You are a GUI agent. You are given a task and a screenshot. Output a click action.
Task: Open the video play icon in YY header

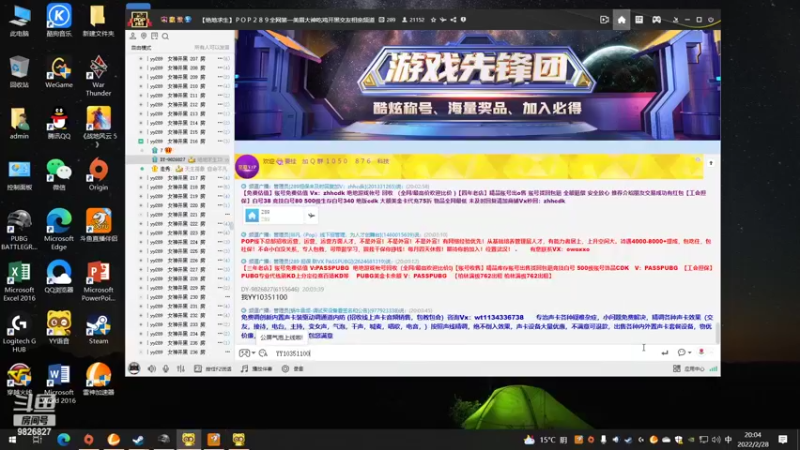coord(604,20)
